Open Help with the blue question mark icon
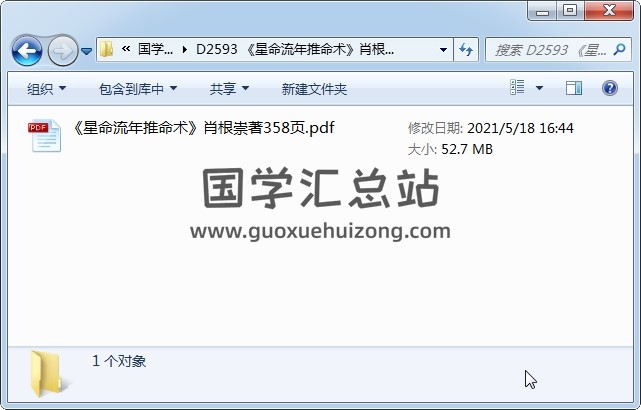Viewport: 641px width, 410px height. coord(610,88)
